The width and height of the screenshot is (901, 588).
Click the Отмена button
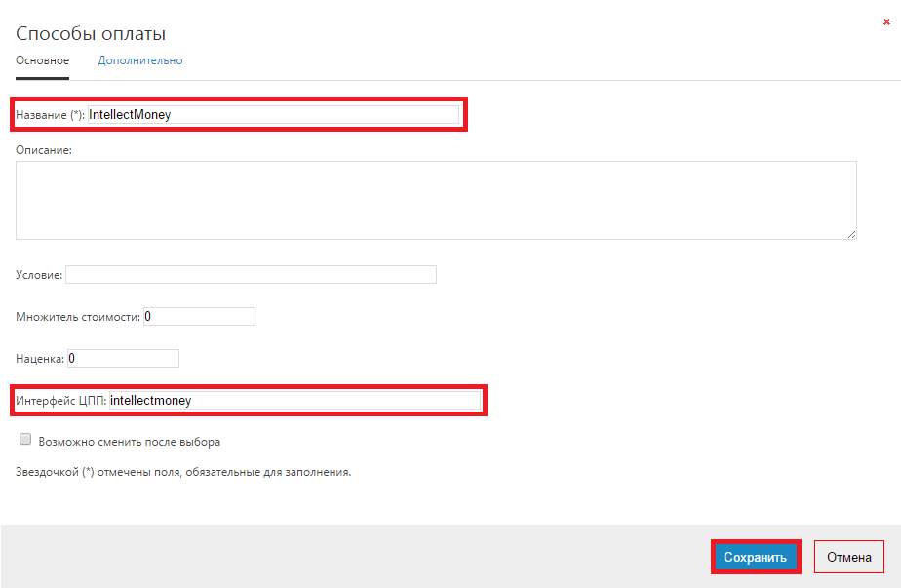[848, 558]
